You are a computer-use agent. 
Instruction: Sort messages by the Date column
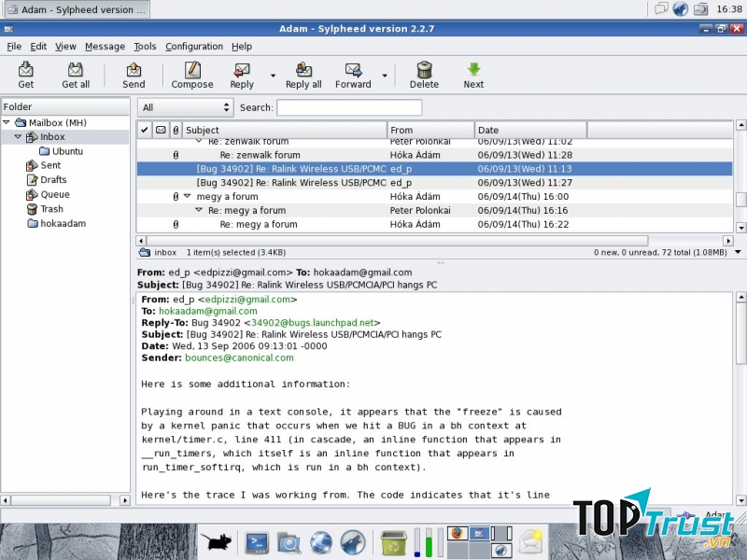[530, 130]
